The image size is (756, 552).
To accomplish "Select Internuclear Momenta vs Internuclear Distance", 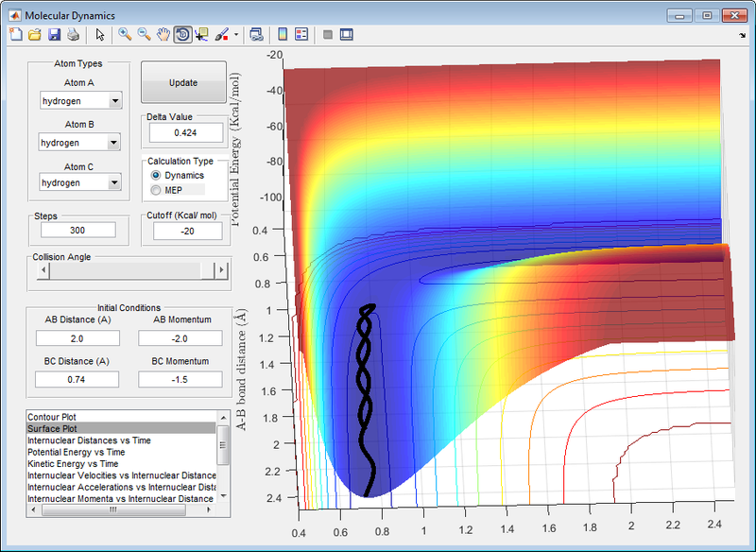I will click(121, 498).
